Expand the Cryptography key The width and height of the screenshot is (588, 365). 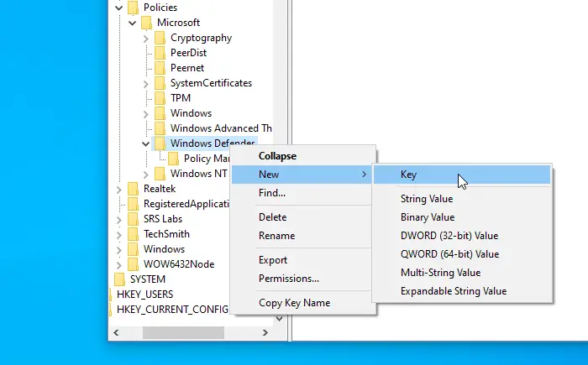pos(146,39)
